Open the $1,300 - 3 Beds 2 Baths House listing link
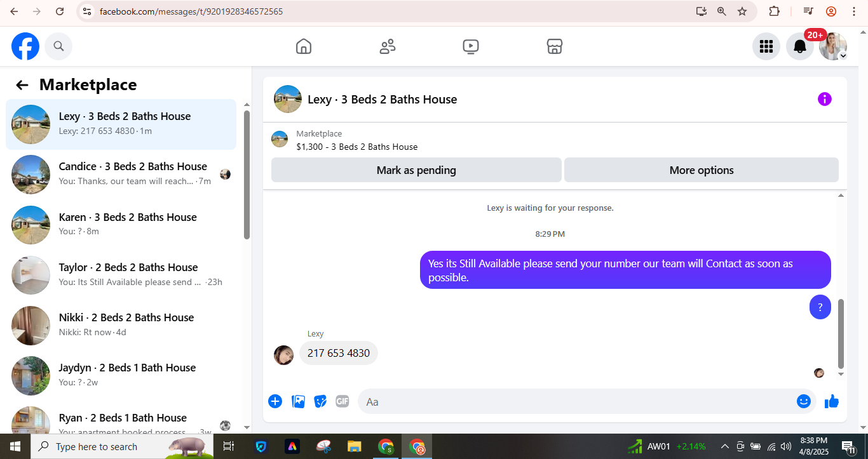The width and height of the screenshot is (868, 459). pyautogui.click(x=357, y=147)
